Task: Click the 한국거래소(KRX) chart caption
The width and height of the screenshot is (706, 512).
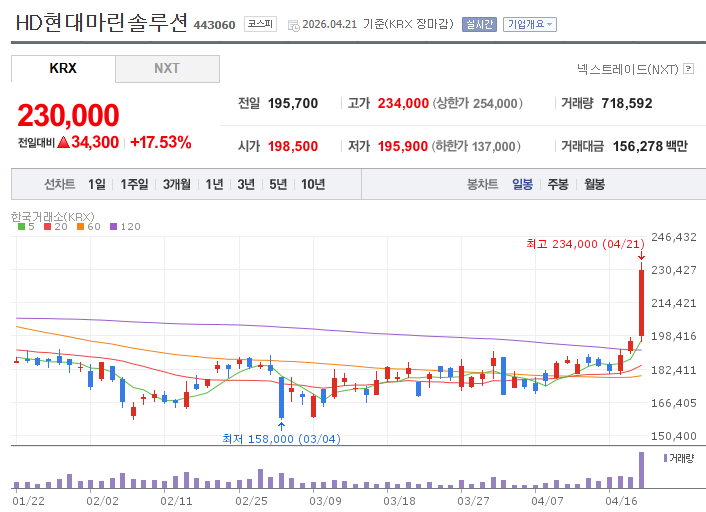Action: pos(53,217)
